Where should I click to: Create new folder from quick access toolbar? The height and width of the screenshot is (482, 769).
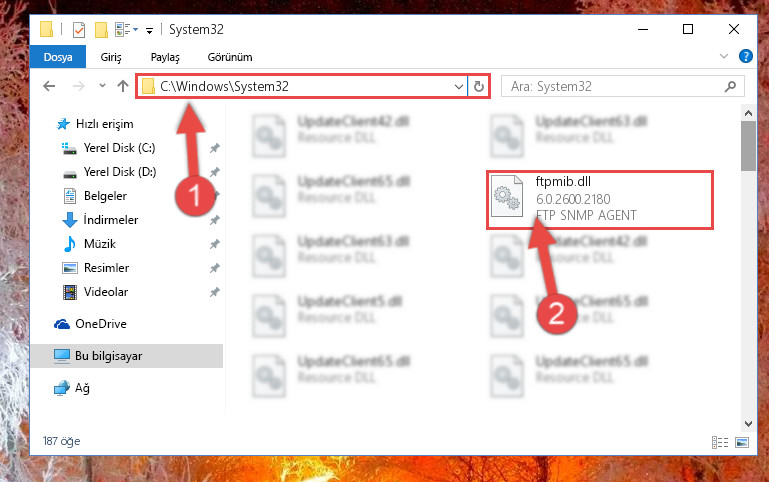tap(101, 30)
